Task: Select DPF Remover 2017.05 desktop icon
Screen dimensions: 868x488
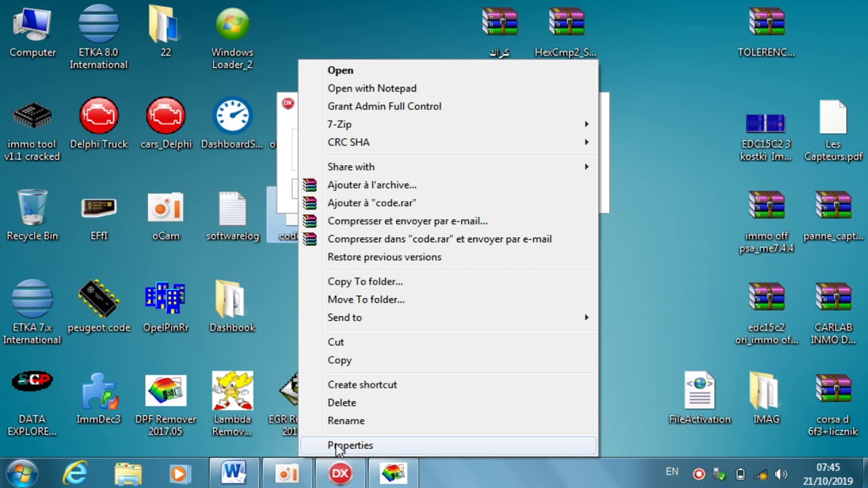Action: click(x=165, y=404)
